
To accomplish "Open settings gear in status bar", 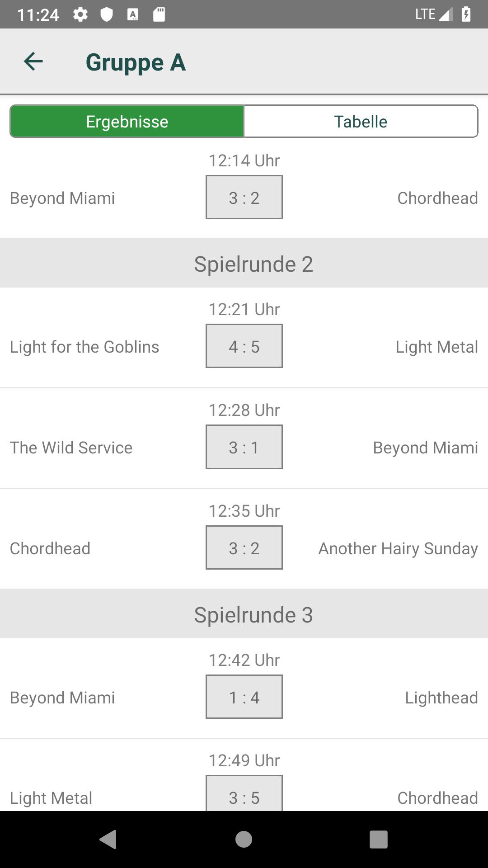I will (80, 14).
